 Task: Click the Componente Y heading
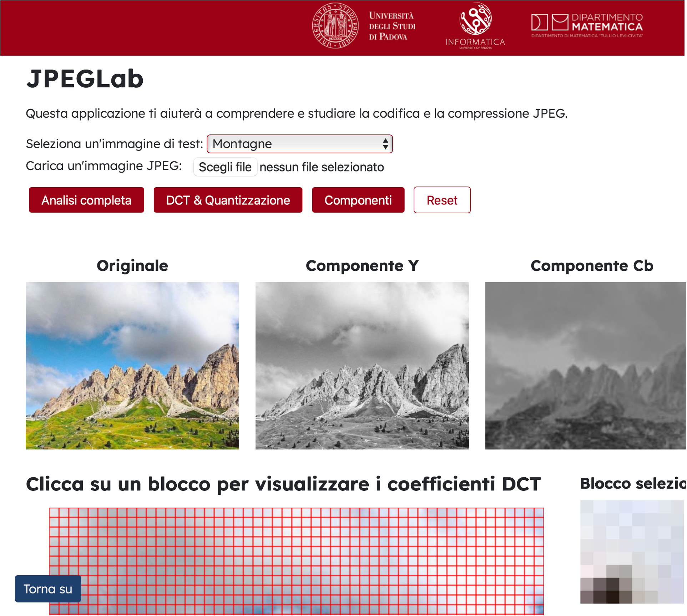point(362,266)
